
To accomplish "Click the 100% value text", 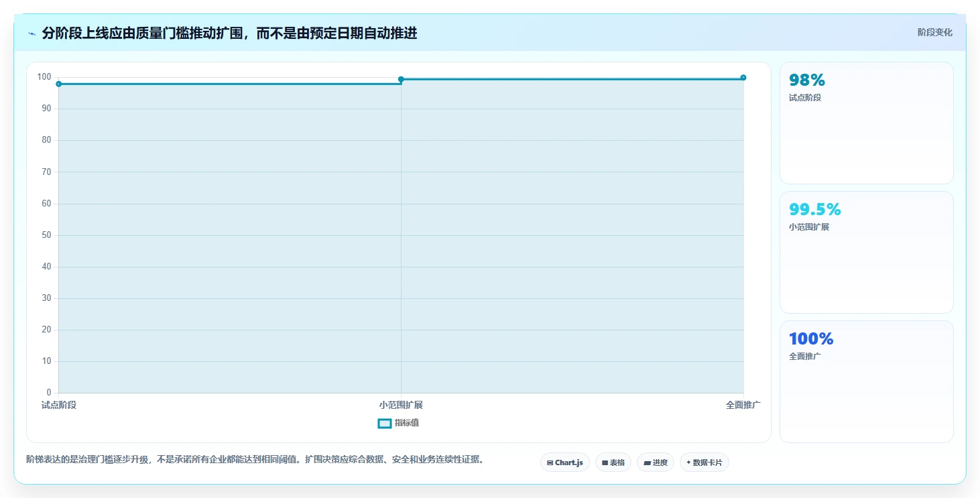I will tap(811, 339).
